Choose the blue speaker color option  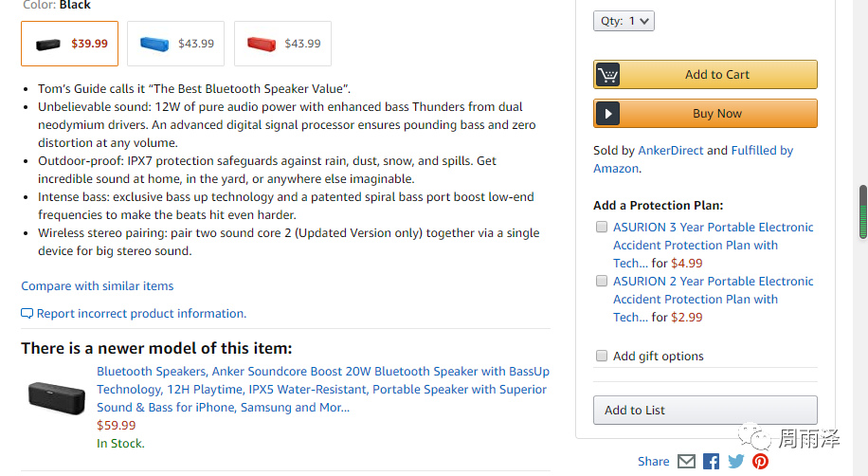[175, 44]
